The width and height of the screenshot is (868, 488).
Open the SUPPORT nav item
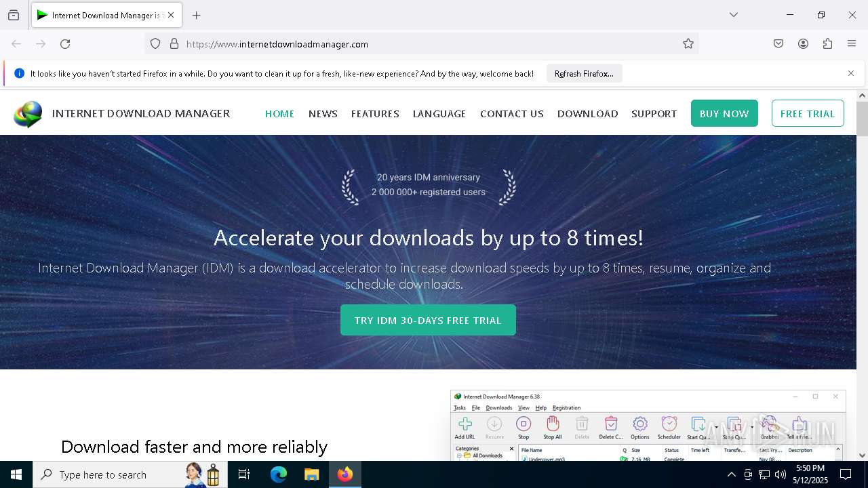[654, 114]
